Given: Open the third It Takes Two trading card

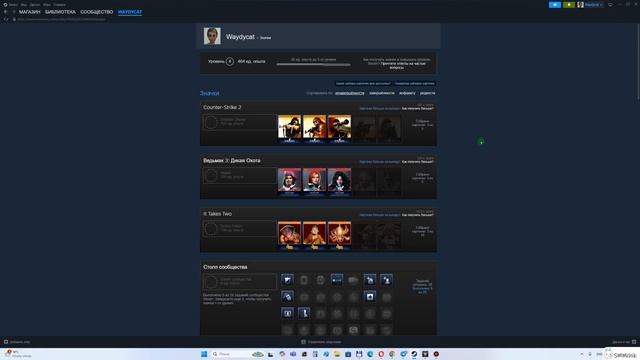Looking at the screenshot, I should tap(339, 235).
